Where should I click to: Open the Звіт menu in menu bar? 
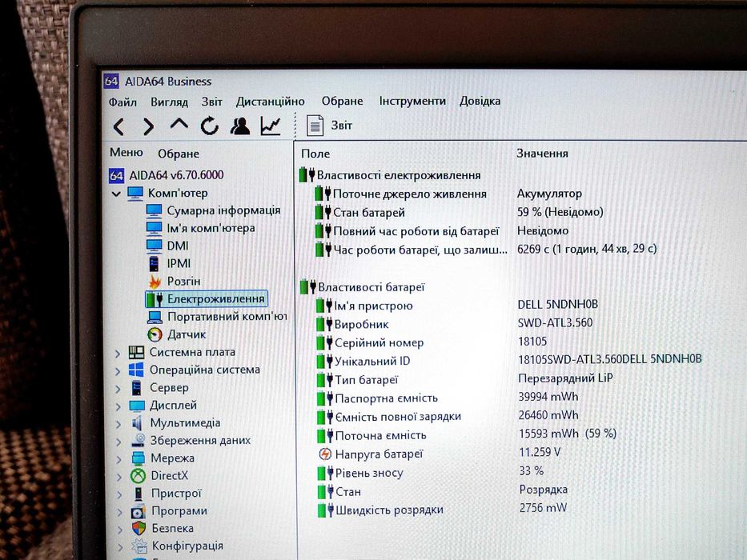[211, 102]
